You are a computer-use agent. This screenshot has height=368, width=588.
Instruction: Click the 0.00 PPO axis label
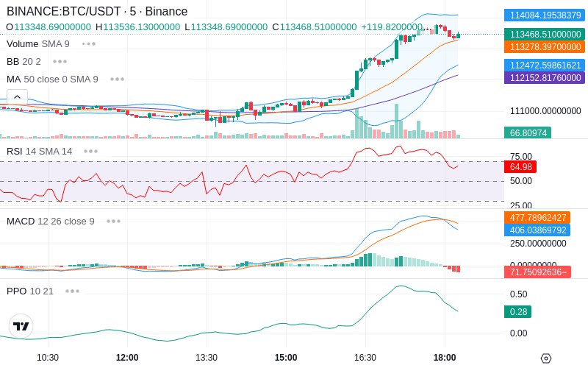pos(519,333)
